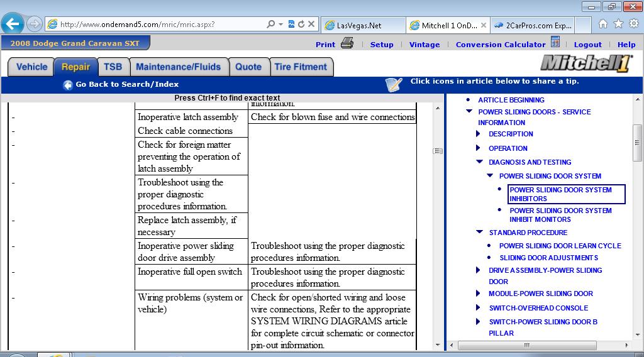Expand the OPERATION node arrow
The height and width of the screenshot is (357, 644).
[x=478, y=148]
